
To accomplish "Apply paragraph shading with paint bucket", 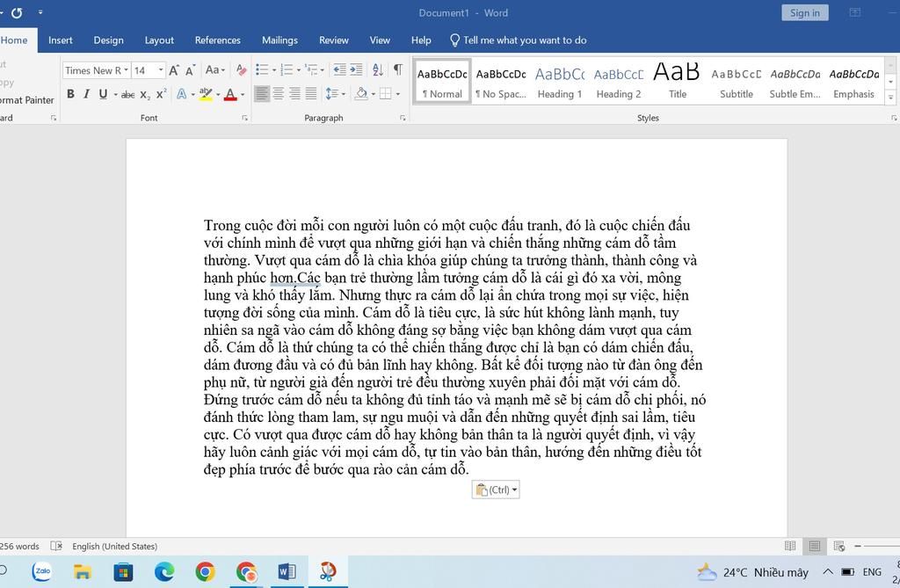I will [361, 93].
